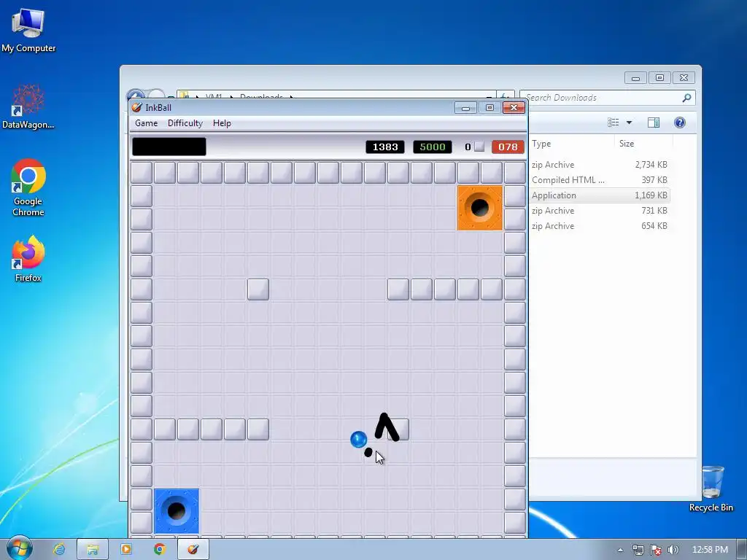
Task: Select the Compiled HTML file row
Action: [600, 180]
